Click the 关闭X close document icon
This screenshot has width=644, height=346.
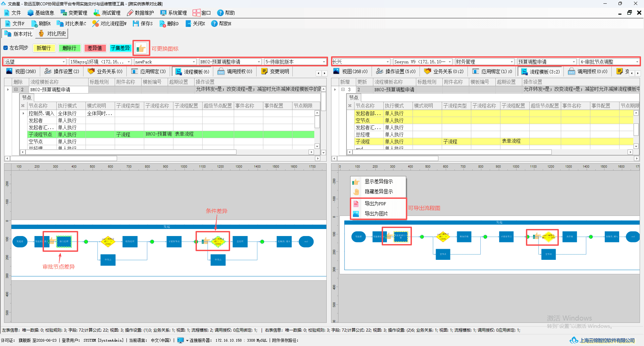coord(189,23)
